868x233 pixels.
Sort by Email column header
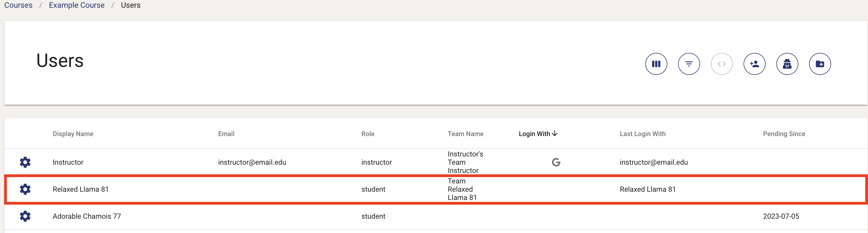tap(226, 134)
